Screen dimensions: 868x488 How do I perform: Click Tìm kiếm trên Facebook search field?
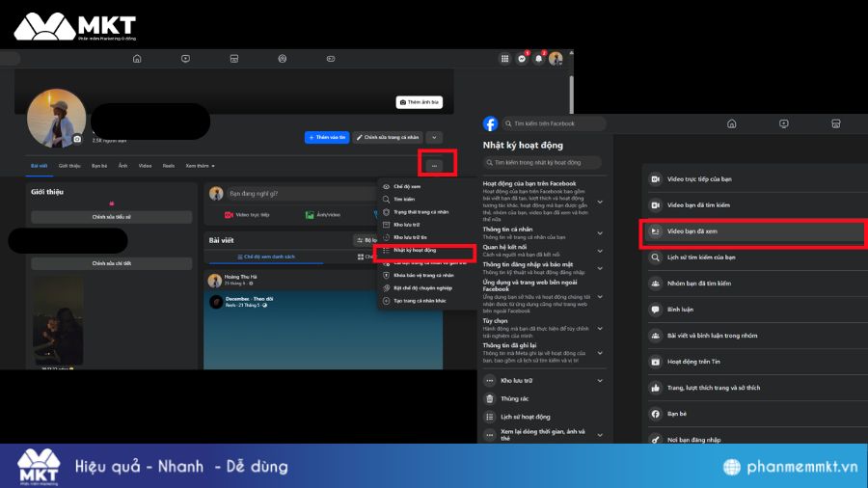[x=554, y=123]
